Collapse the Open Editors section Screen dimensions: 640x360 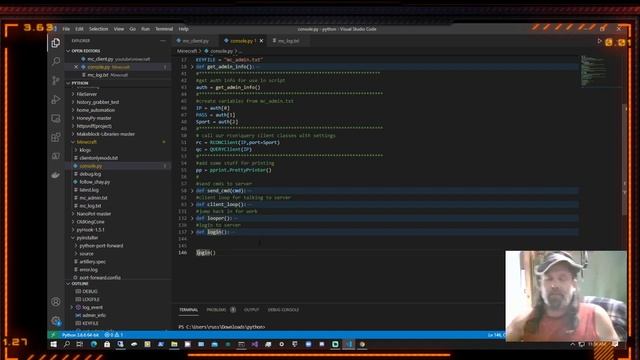(x=85, y=51)
